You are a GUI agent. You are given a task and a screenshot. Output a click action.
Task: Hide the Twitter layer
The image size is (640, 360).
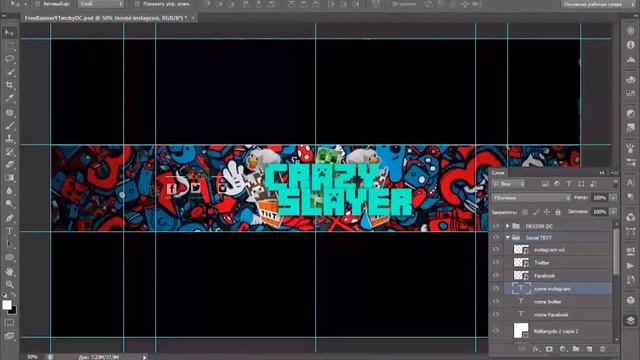point(496,262)
